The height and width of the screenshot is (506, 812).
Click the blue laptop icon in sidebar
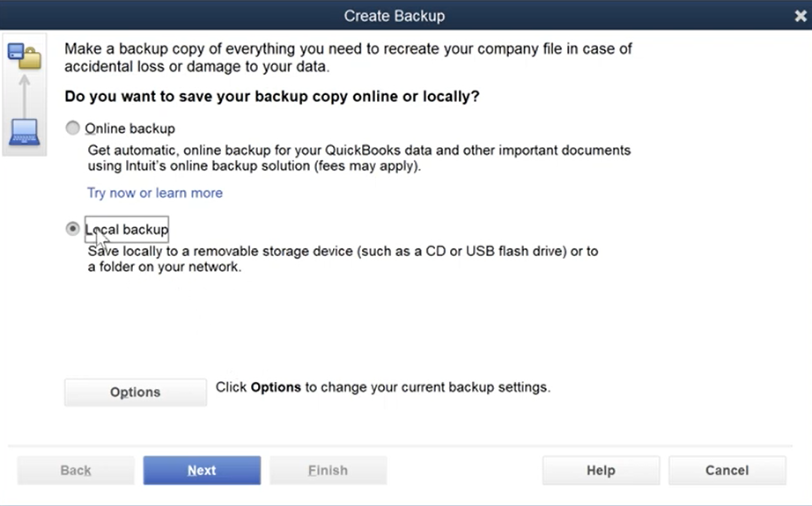tap(24, 133)
